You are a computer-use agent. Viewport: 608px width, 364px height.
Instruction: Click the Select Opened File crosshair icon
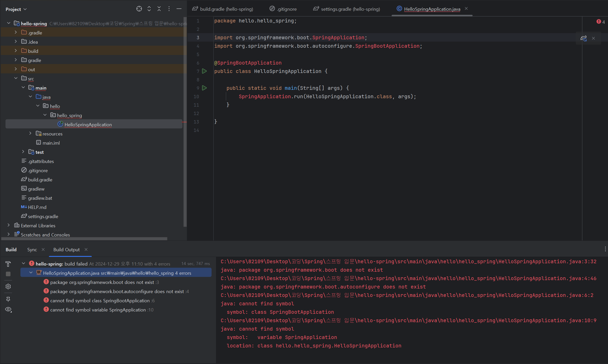pos(139,9)
